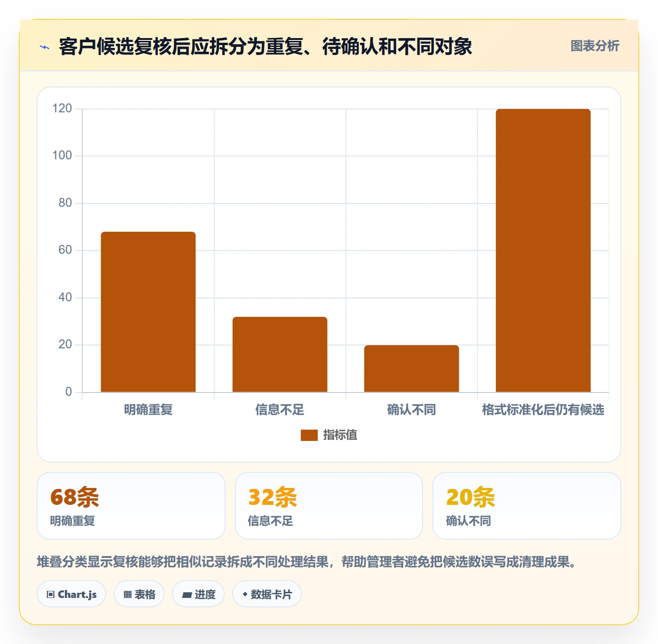Click the y-axis value 0
The image size is (658, 644).
pyautogui.click(x=69, y=392)
